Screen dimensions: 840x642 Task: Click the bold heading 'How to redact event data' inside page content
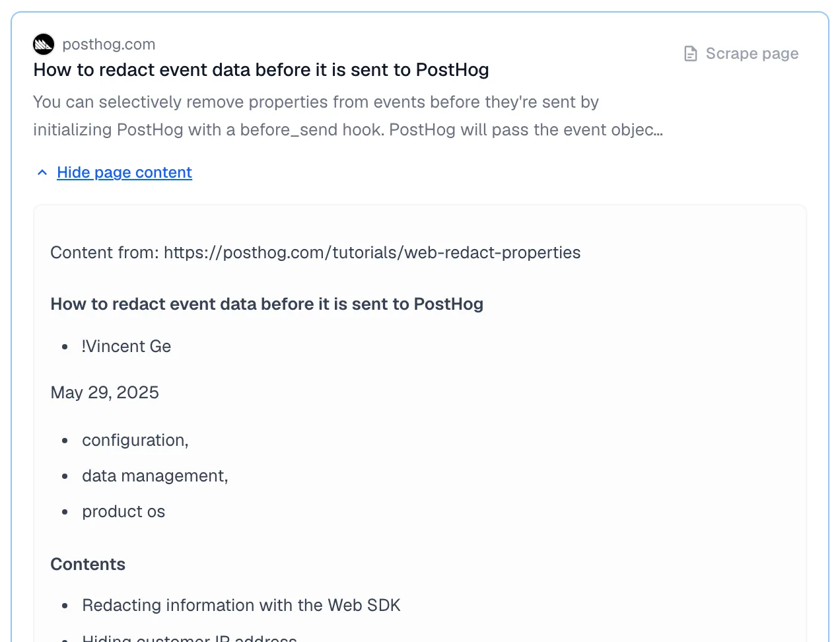pyautogui.click(x=267, y=304)
